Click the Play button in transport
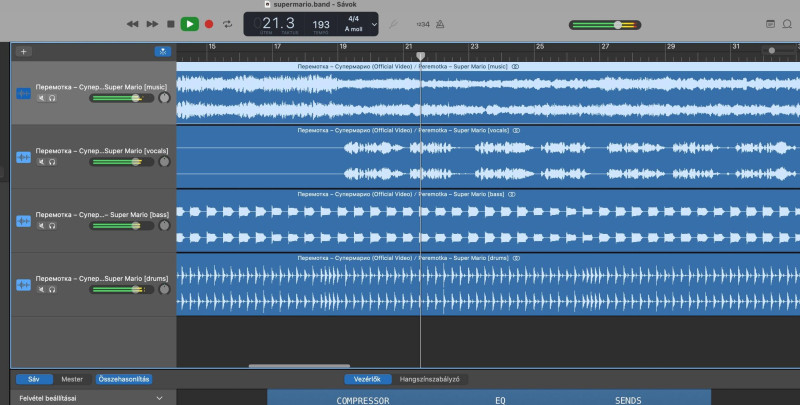800x405 pixels. [189, 23]
